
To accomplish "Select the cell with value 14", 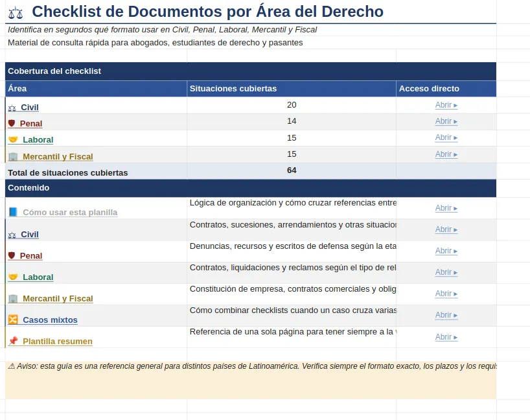I will (292, 121).
